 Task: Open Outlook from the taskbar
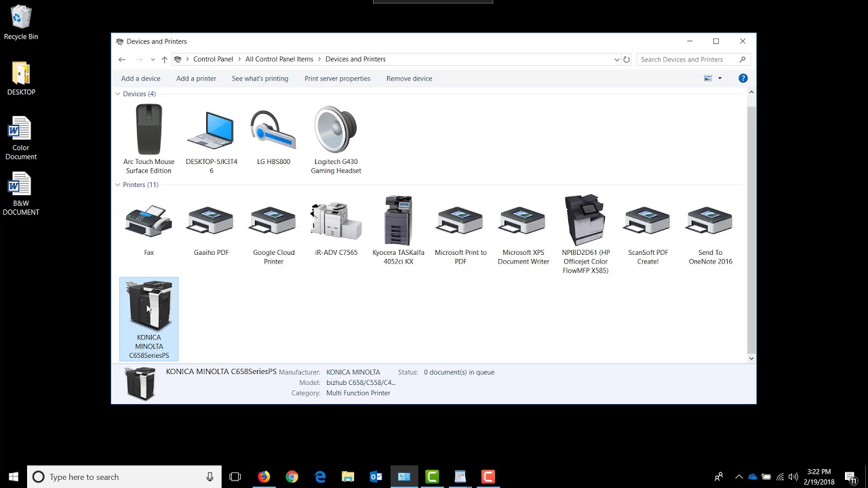(x=376, y=477)
